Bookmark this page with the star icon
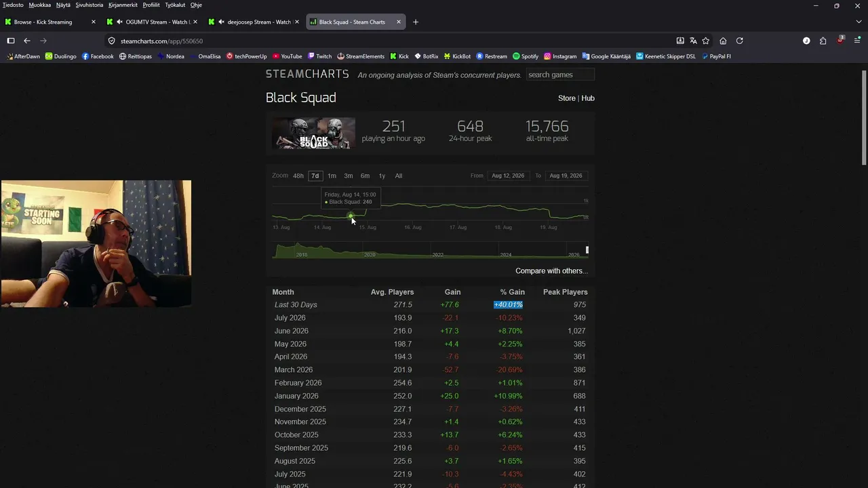Image resolution: width=868 pixels, height=488 pixels. (x=706, y=41)
